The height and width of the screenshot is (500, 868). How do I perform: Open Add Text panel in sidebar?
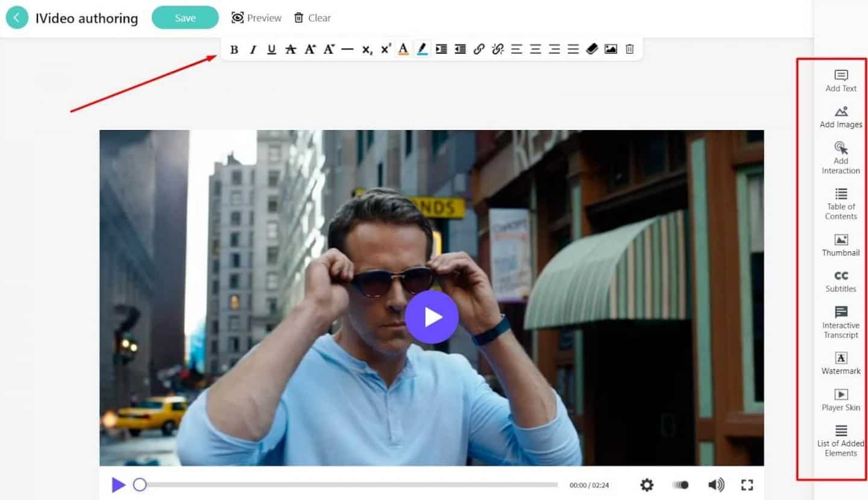(841, 81)
